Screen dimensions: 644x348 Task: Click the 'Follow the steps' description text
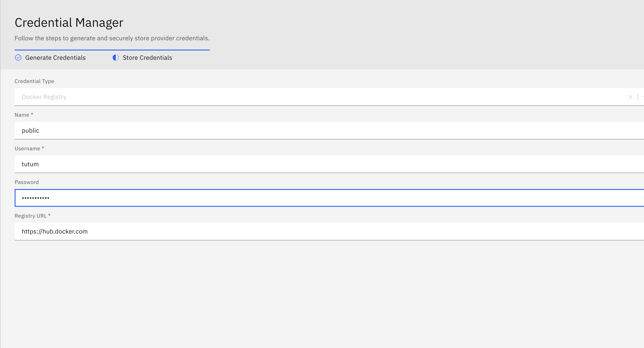tap(112, 38)
